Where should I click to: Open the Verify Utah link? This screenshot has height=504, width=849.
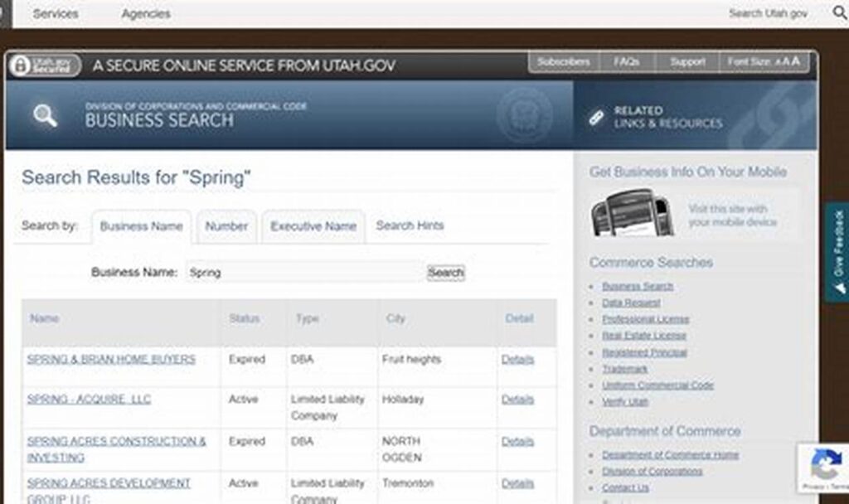(625, 401)
